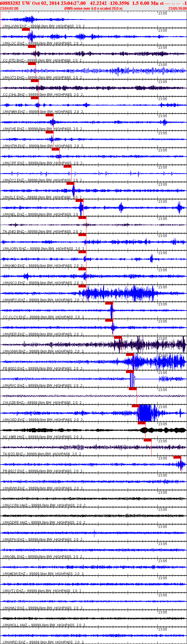Click the red pick flag on the CC CLCV trace

[109, 303]
